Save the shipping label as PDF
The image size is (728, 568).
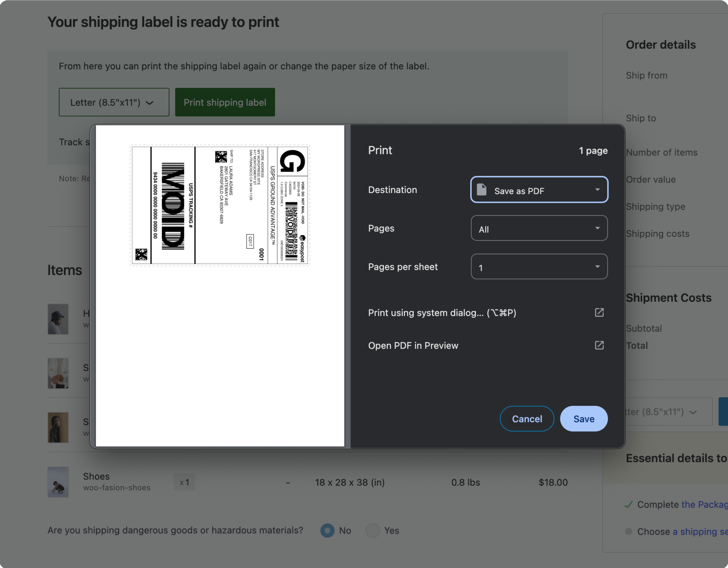[584, 419]
